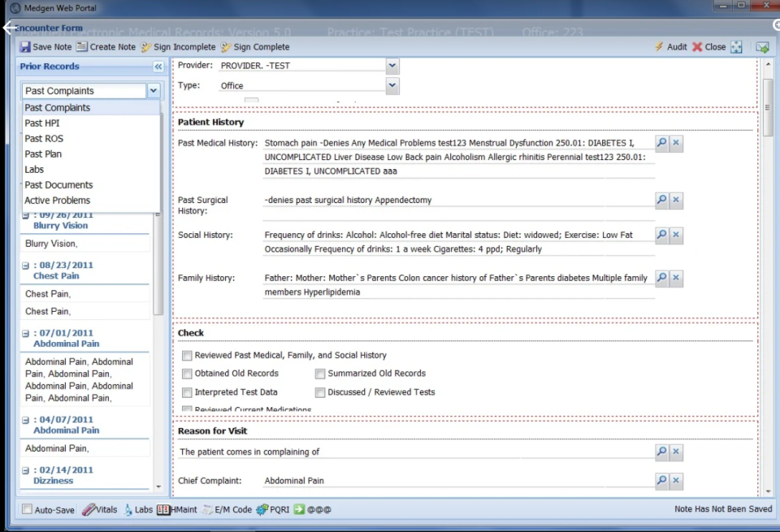Open Chief Complaint lookup with magnifier icon
The image size is (780, 532).
661,481
